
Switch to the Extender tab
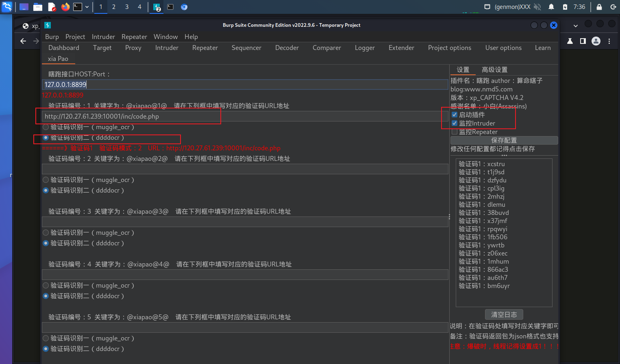click(x=401, y=48)
